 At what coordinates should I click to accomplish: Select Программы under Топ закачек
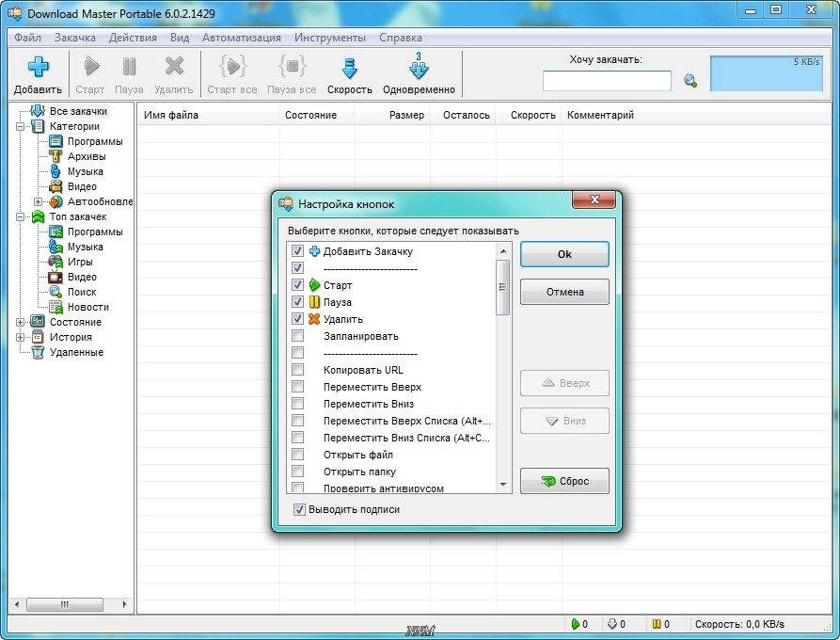click(x=95, y=232)
